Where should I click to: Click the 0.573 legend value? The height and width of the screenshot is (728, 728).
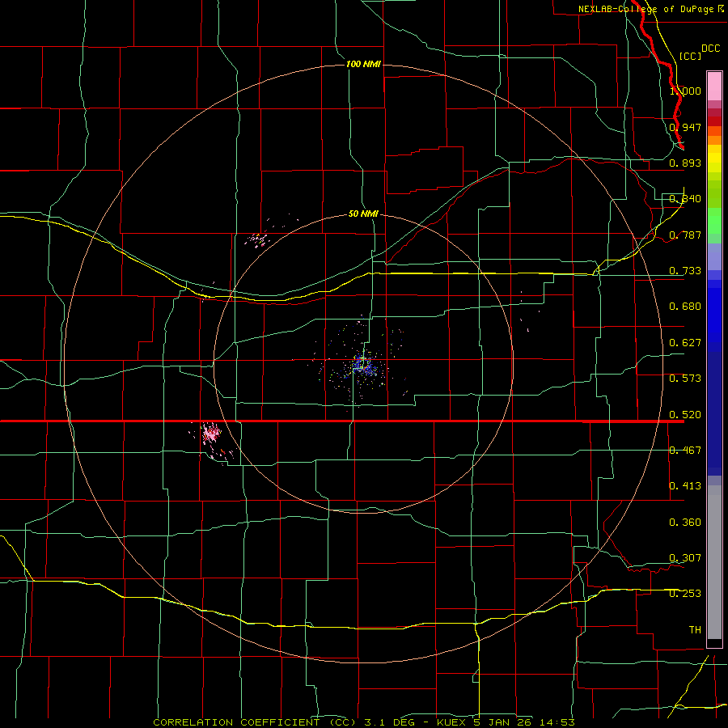[x=685, y=379]
